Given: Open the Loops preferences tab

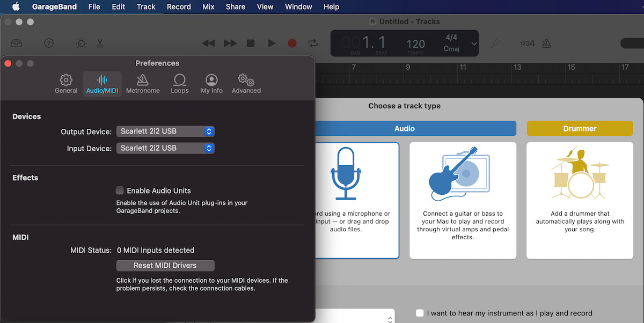Looking at the screenshot, I should [180, 84].
